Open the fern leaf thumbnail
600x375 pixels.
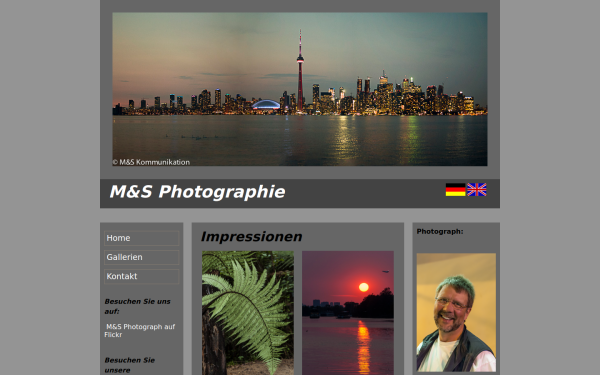(248, 313)
